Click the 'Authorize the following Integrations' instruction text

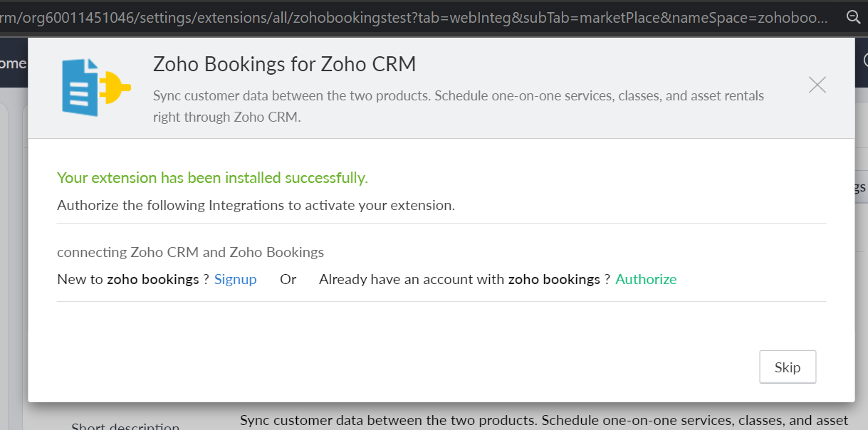pyautogui.click(x=256, y=206)
